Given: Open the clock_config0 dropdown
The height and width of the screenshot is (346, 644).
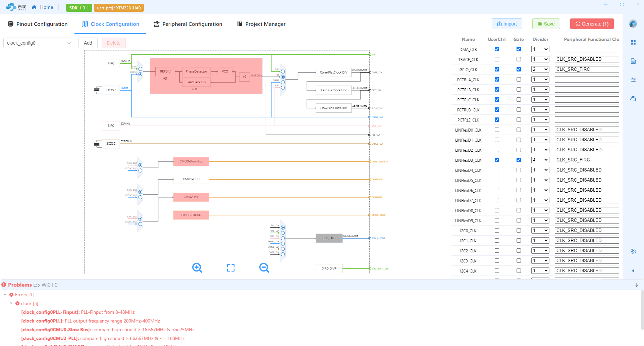Looking at the screenshot, I should (39, 43).
